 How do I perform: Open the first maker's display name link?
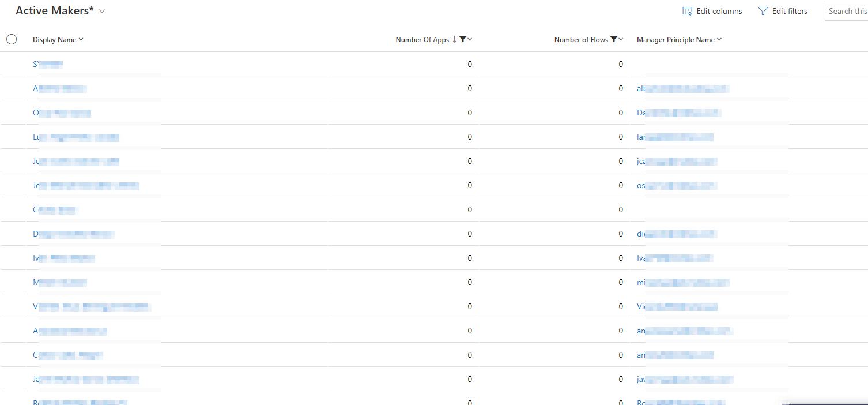[x=48, y=63]
